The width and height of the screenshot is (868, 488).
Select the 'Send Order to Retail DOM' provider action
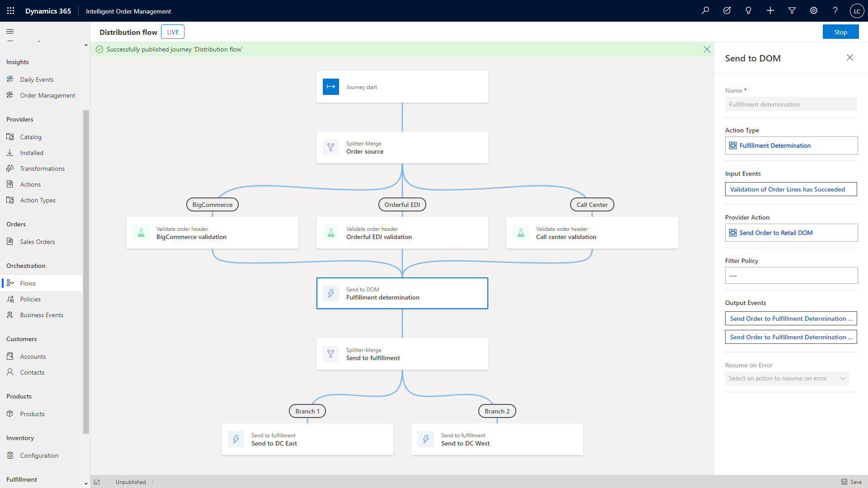(x=791, y=232)
